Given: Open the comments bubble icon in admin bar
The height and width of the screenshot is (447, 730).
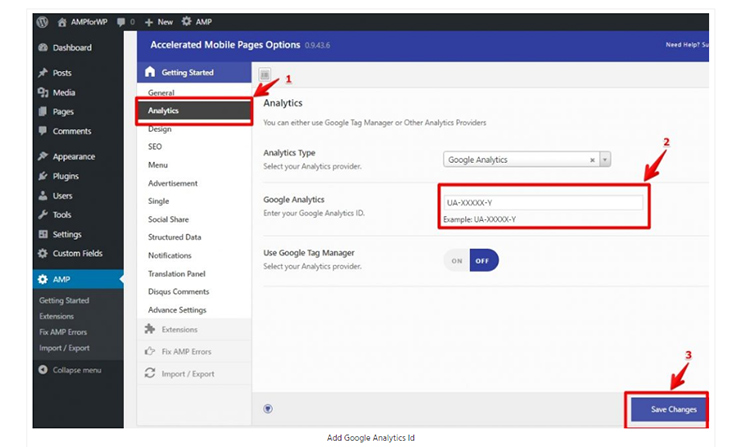Looking at the screenshot, I should pos(122,21).
